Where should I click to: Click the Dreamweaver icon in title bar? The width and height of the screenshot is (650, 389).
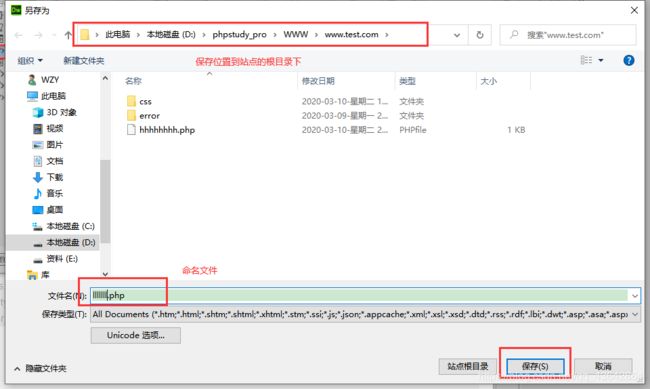[x=16, y=10]
